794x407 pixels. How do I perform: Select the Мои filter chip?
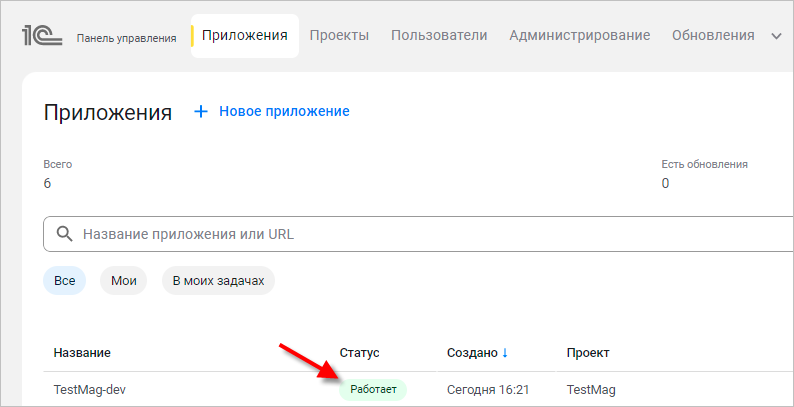tap(124, 280)
